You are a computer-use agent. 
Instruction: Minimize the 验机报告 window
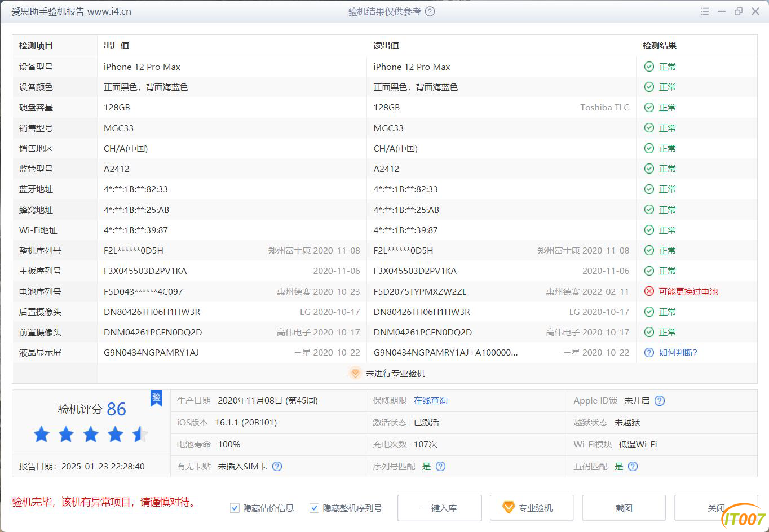click(x=722, y=11)
